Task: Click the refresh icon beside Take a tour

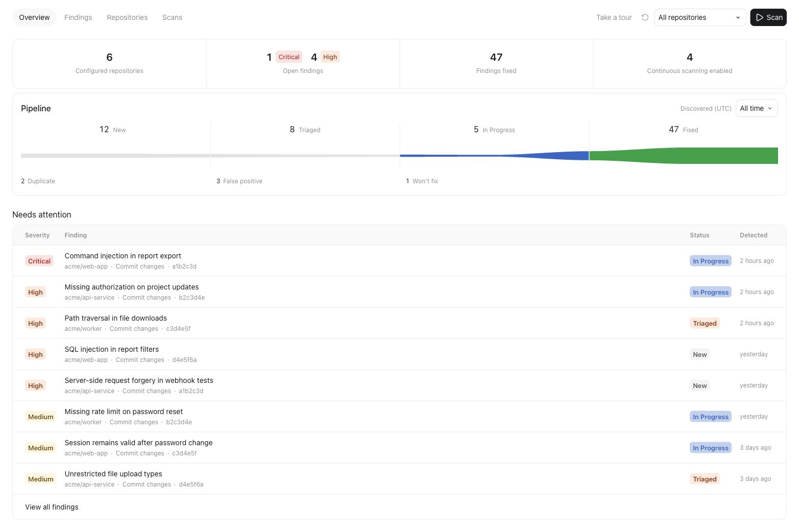Action: click(645, 17)
